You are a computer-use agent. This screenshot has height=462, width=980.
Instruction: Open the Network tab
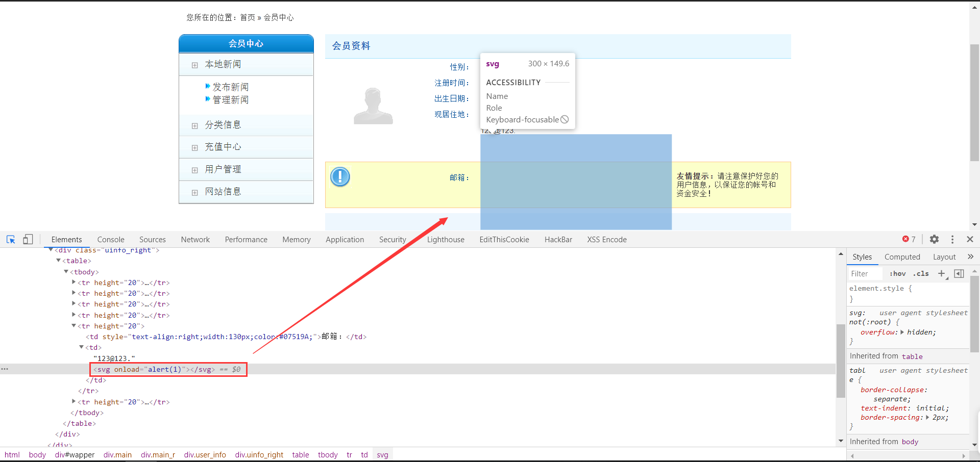tap(195, 240)
